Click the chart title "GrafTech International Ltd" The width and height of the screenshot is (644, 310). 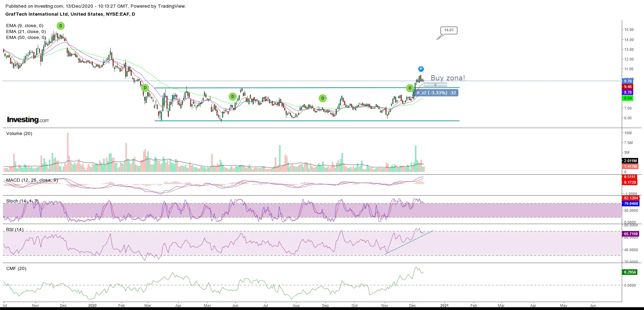[x=36, y=14]
